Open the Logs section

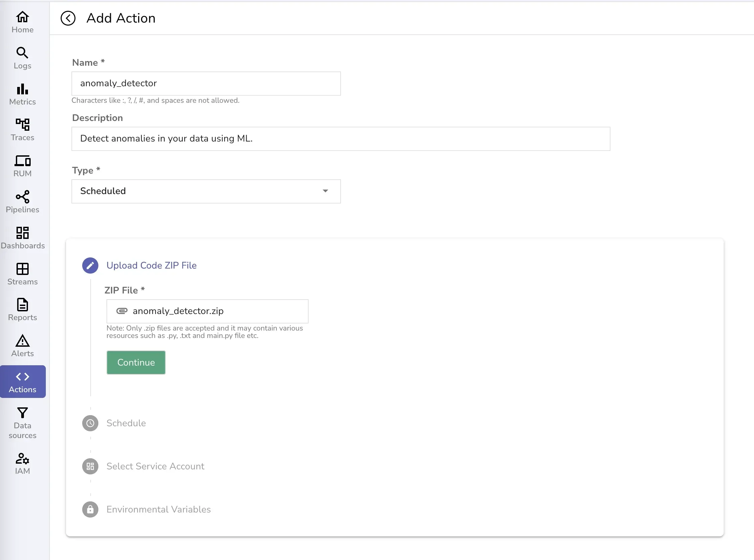(22, 58)
